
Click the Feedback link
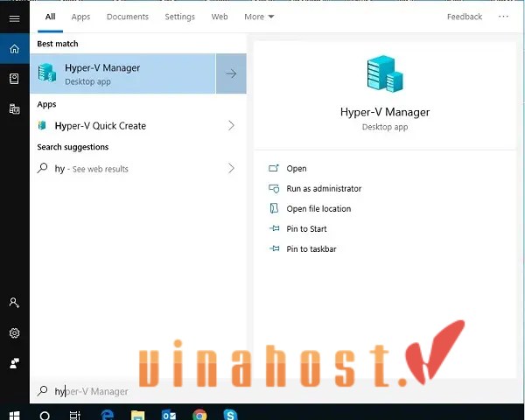pyautogui.click(x=465, y=17)
